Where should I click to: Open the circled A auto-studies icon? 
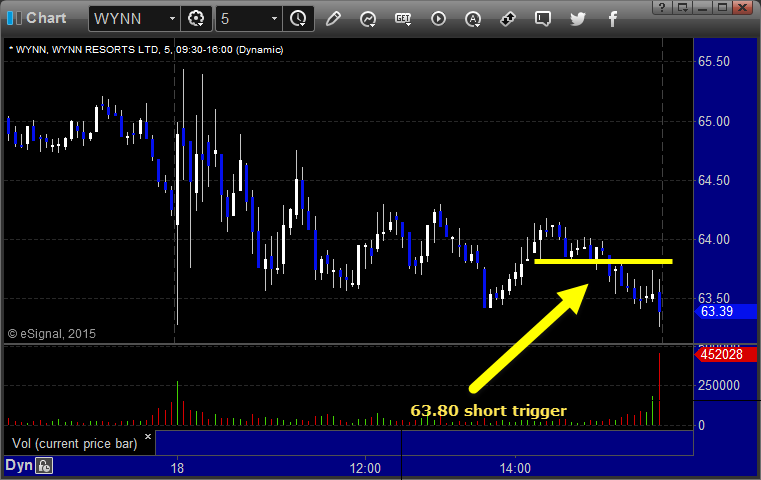pyautogui.click(x=473, y=19)
